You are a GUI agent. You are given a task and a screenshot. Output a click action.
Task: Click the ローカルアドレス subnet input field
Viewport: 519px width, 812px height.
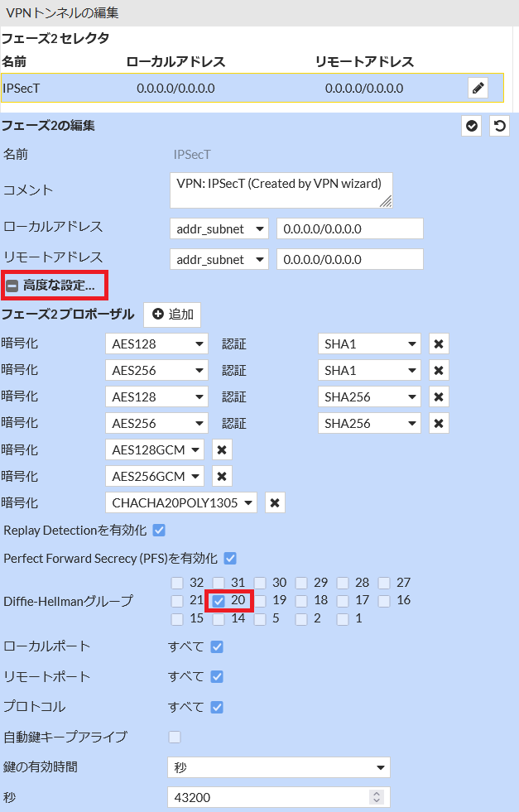[x=350, y=229]
